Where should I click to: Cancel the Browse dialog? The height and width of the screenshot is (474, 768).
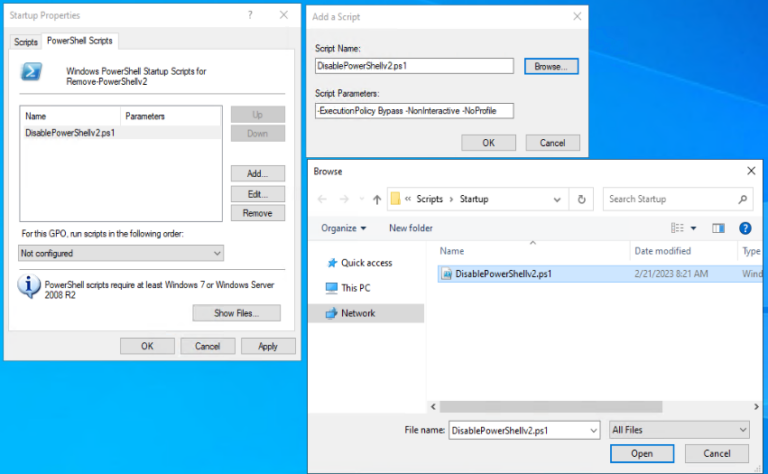point(717,453)
